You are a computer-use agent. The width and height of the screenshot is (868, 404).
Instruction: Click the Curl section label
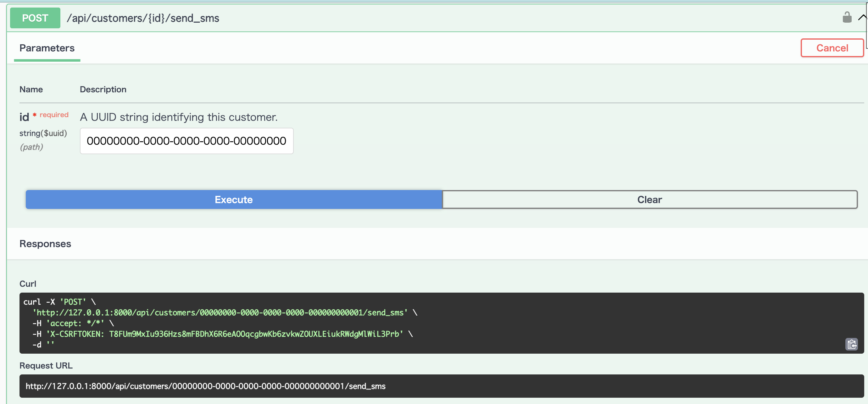28,283
